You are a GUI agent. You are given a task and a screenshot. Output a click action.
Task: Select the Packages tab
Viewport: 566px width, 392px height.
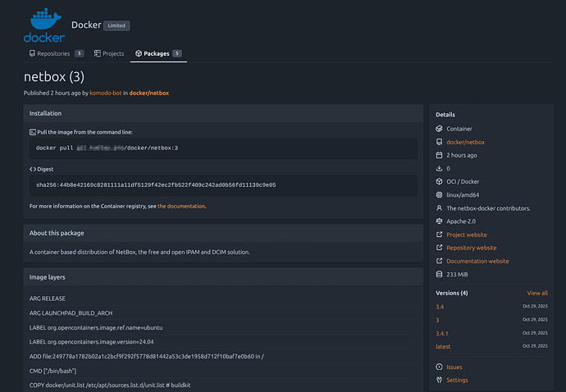point(156,53)
